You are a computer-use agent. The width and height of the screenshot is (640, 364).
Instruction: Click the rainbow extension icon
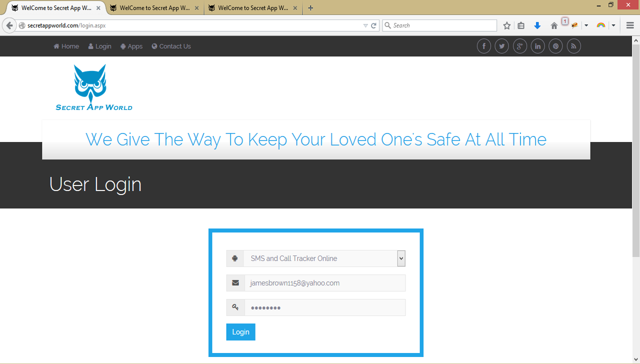[601, 25]
